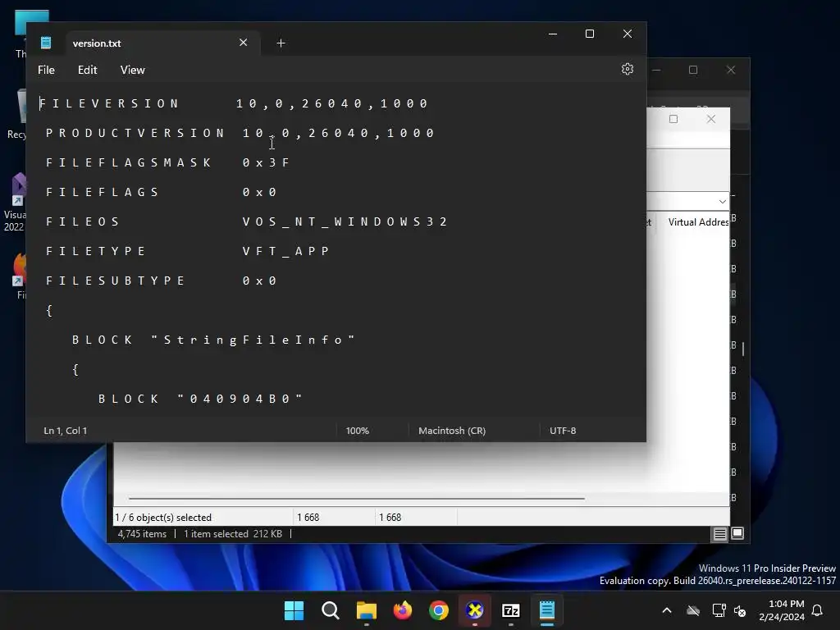
Task: Click the FILEFLAGSMASK 0x3F line
Action: pos(167,162)
